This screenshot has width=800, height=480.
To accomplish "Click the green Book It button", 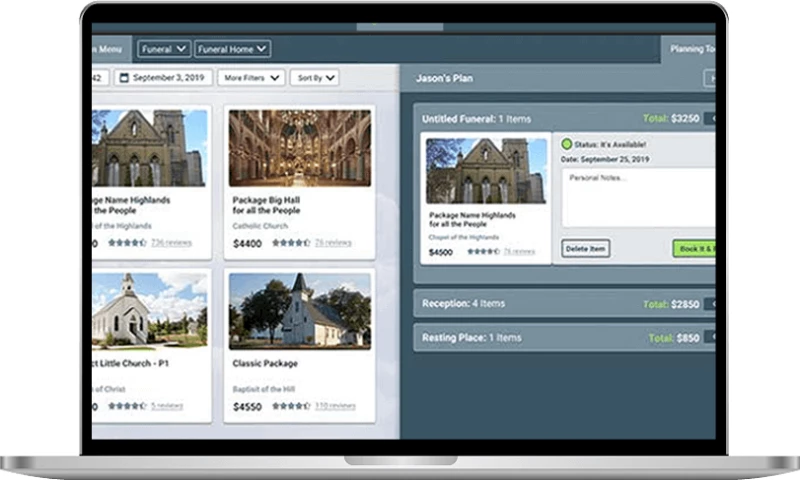I will 695,248.
